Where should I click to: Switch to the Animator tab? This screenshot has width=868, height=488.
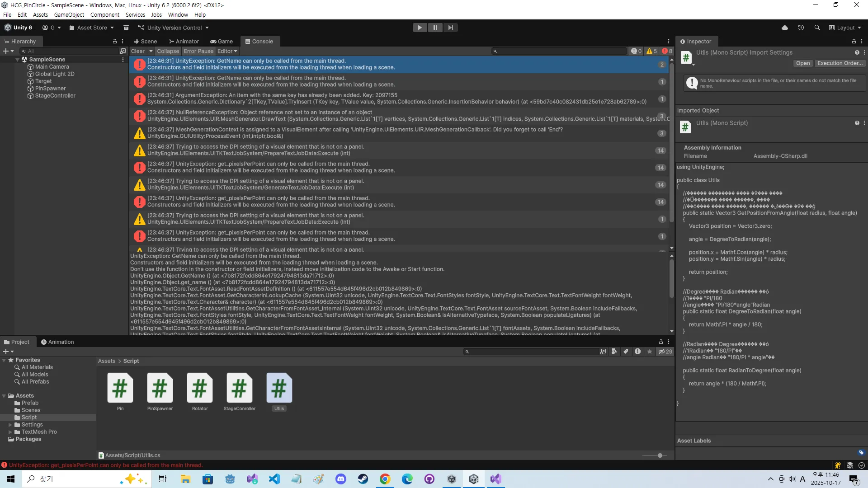coord(184,41)
